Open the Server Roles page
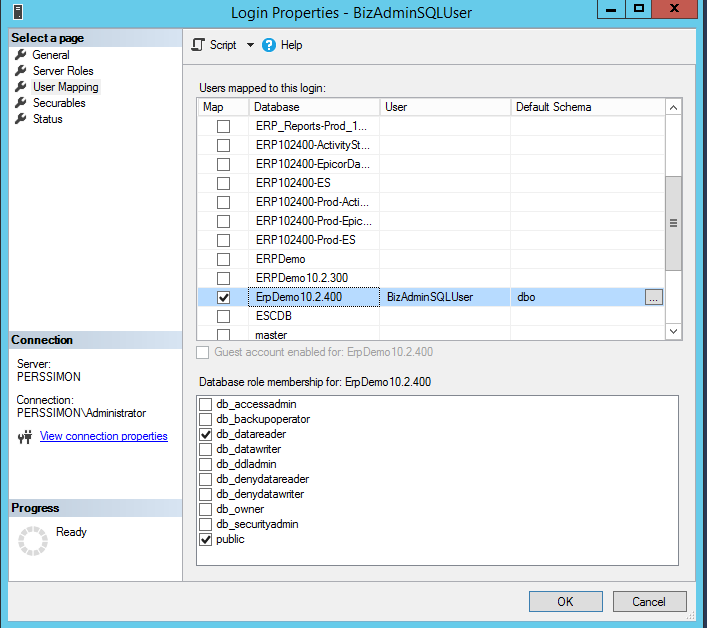707x628 pixels. click(x=63, y=71)
